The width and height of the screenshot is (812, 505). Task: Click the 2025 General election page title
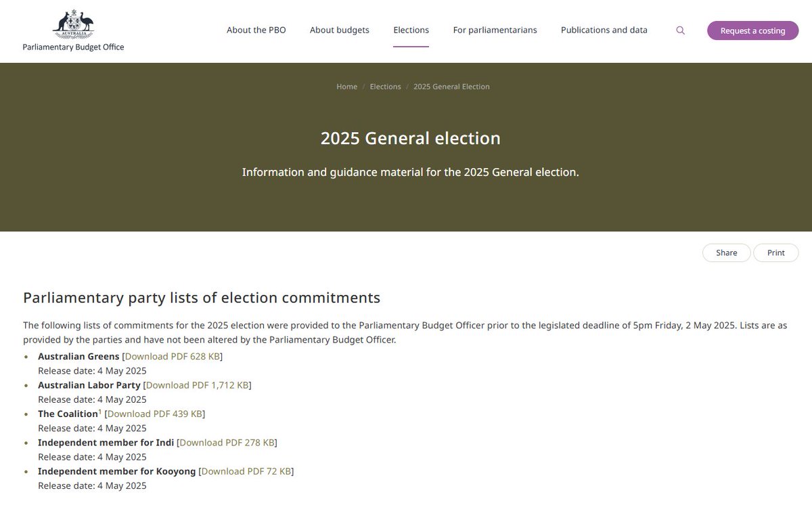click(411, 138)
